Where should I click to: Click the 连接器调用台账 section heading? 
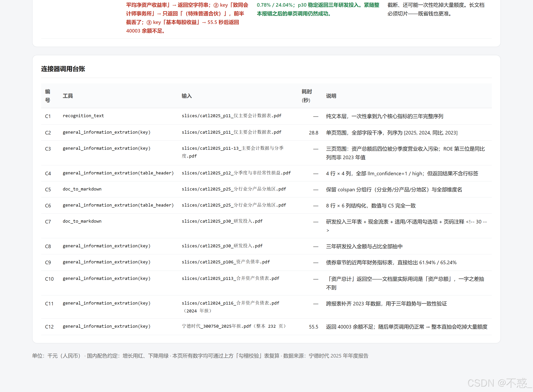pos(63,69)
